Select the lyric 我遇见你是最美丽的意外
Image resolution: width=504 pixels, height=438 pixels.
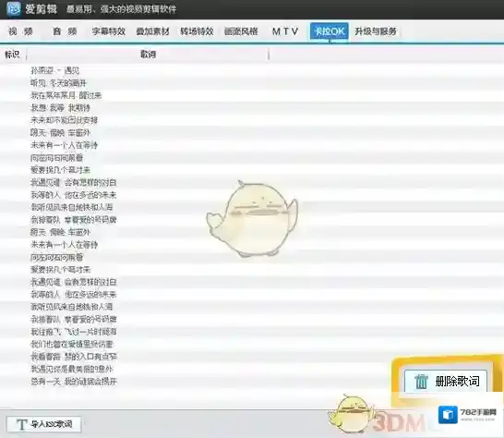72,369
